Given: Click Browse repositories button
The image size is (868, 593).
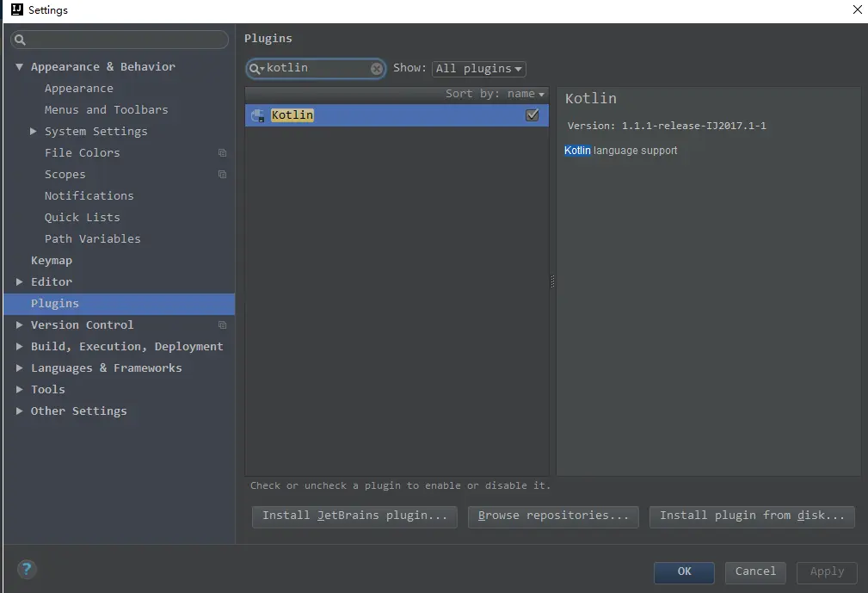Looking at the screenshot, I should tap(553, 516).
